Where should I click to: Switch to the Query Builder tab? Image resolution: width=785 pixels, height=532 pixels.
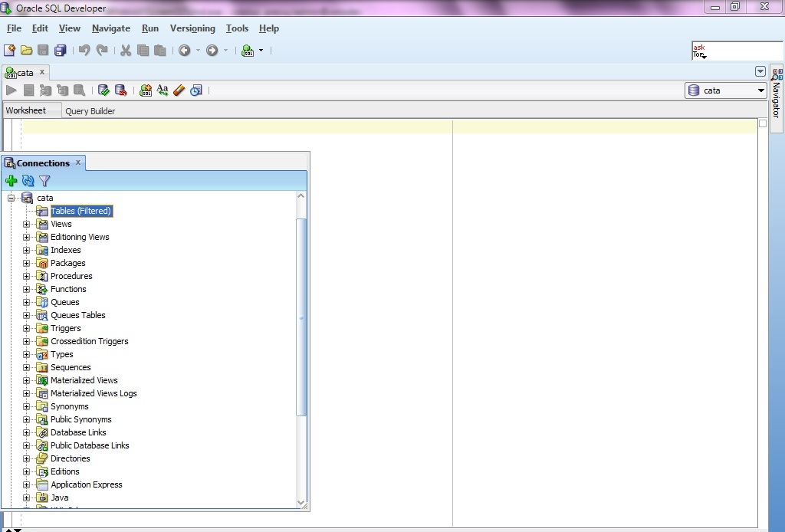(90, 111)
